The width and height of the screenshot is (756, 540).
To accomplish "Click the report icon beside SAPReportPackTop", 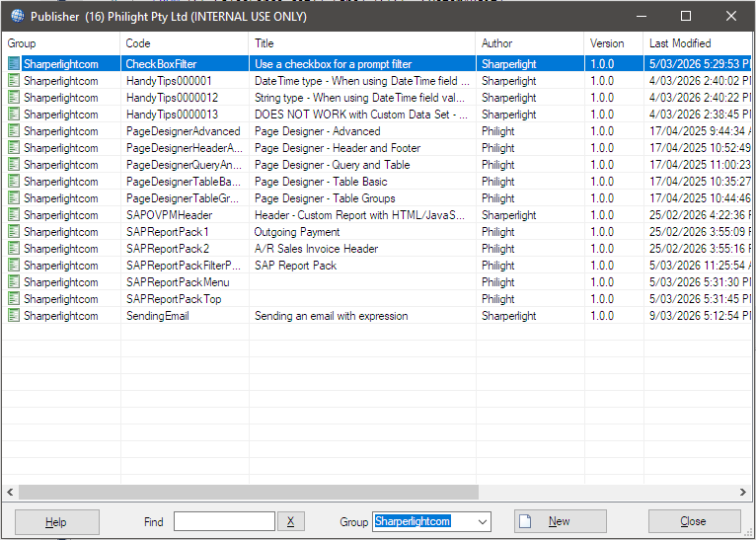I will 14,299.
